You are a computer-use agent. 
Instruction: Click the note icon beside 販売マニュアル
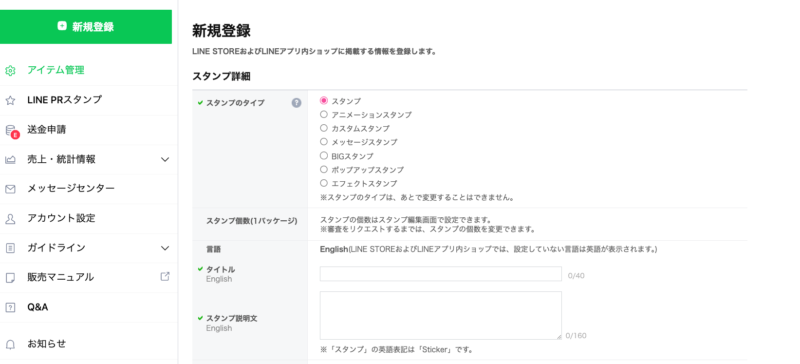click(10, 278)
